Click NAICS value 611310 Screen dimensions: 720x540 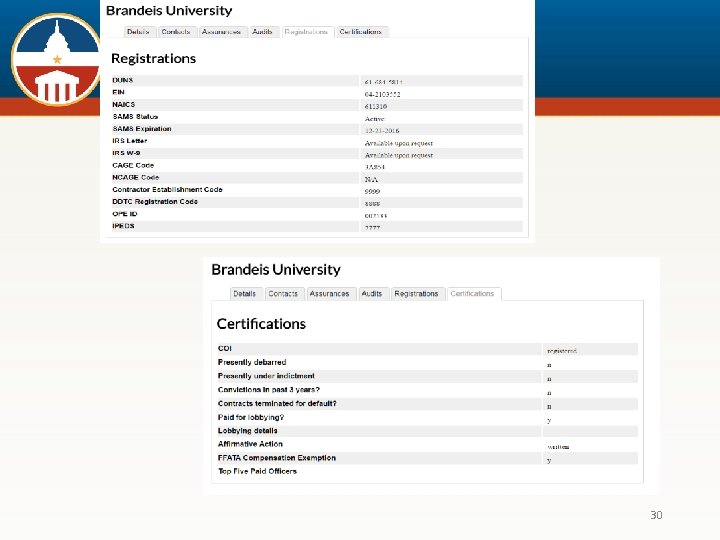coord(376,107)
